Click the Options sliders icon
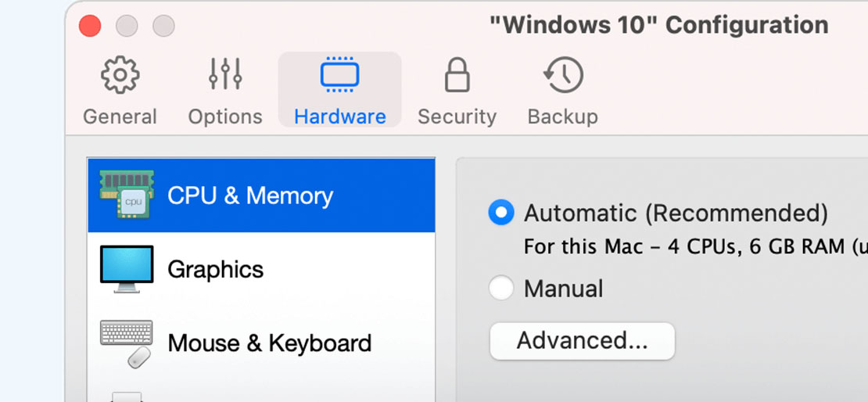The height and width of the screenshot is (402, 868). tap(225, 74)
